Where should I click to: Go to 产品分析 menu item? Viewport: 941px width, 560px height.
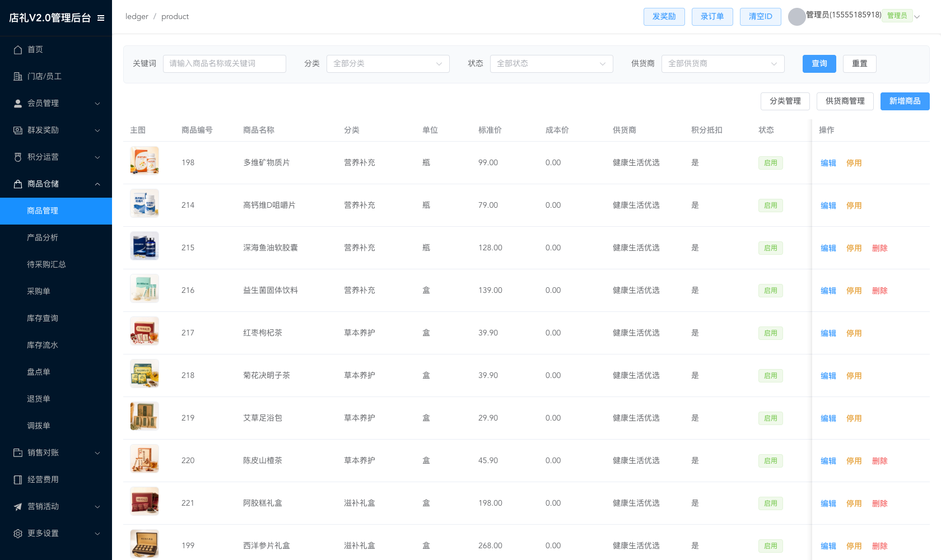[x=56, y=238]
